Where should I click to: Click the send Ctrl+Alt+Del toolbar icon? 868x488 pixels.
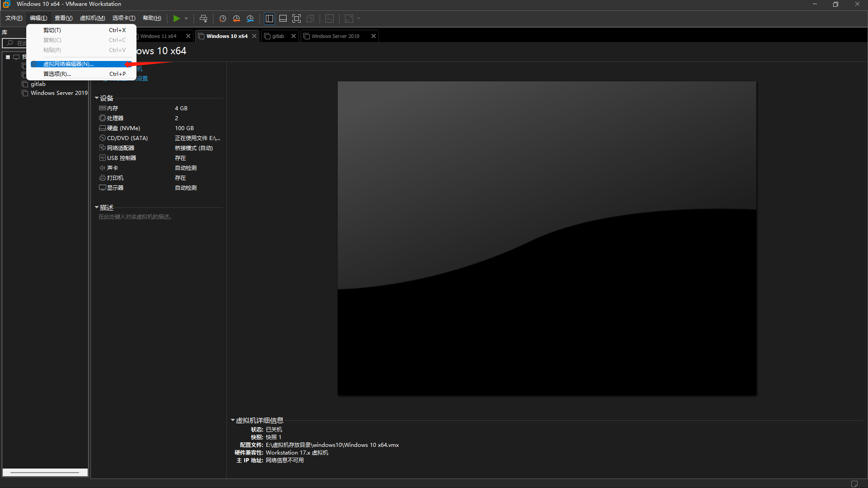(203, 19)
